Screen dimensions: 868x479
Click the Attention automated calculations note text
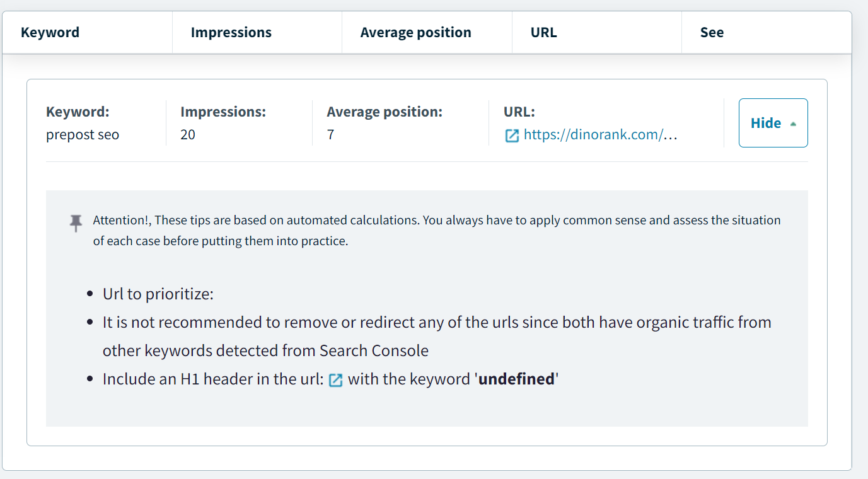[436, 230]
